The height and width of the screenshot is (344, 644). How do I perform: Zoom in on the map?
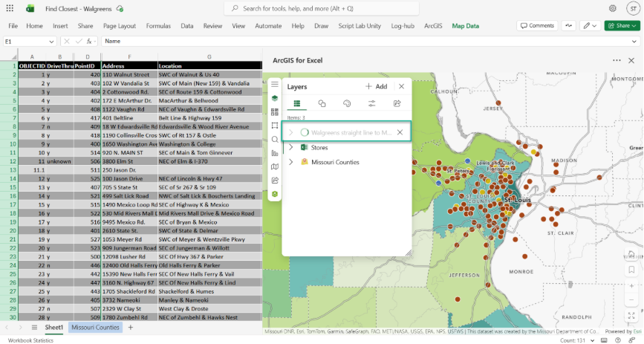coord(631,286)
